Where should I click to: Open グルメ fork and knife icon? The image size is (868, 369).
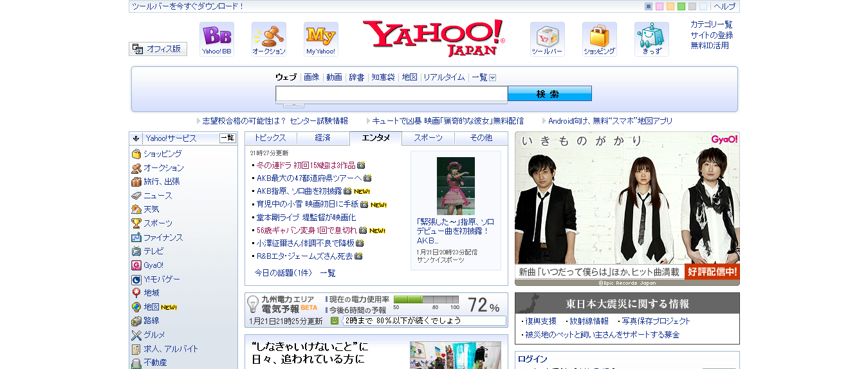click(136, 335)
